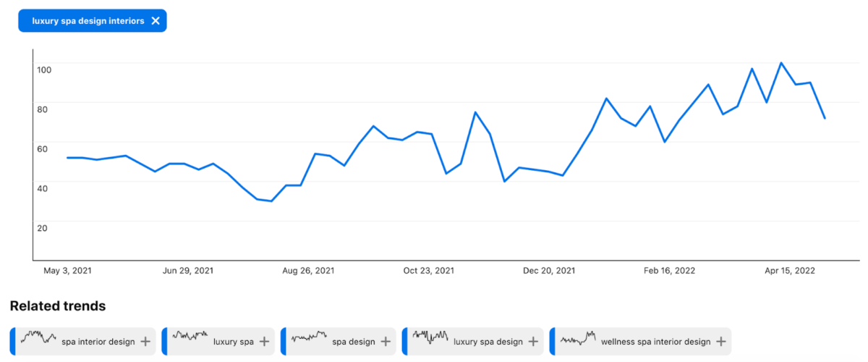Screen dimensions: 868x362
Task: Click the chart peak near April 2022
Action: (x=781, y=63)
